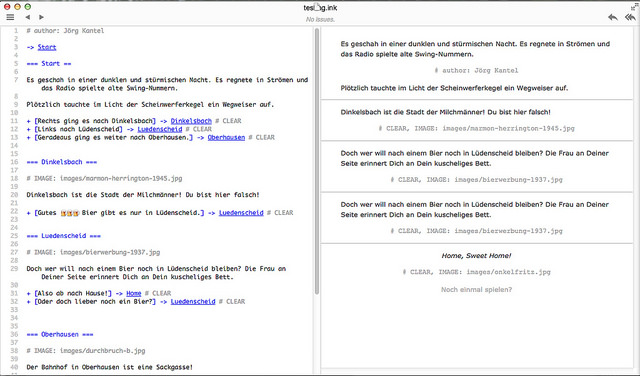Image resolution: width=640 pixels, height=376 pixels.
Task: Click the green zoom window button
Action: pos(27,7)
